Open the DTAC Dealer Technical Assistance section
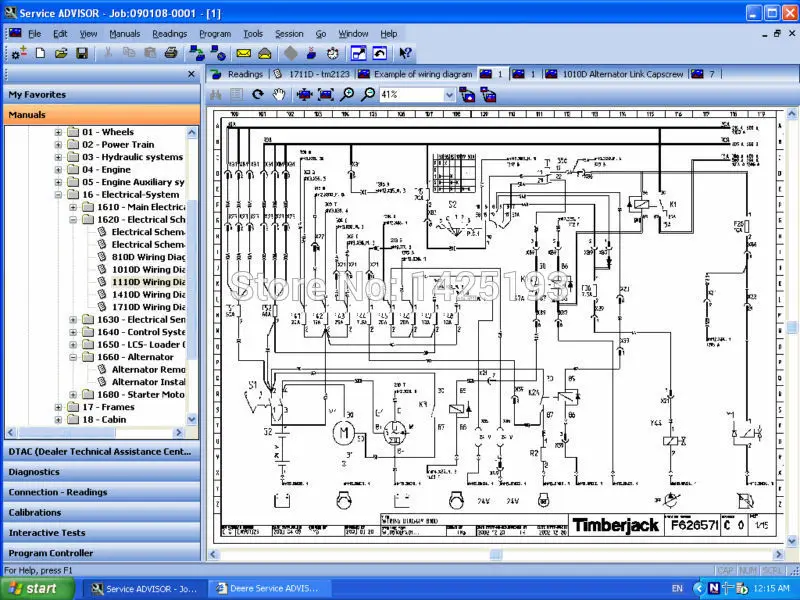This screenshot has height=600, width=800. click(x=102, y=452)
